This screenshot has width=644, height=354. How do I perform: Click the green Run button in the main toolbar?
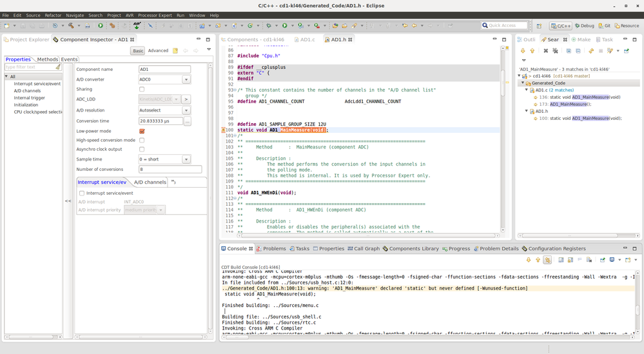pyautogui.click(x=100, y=26)
